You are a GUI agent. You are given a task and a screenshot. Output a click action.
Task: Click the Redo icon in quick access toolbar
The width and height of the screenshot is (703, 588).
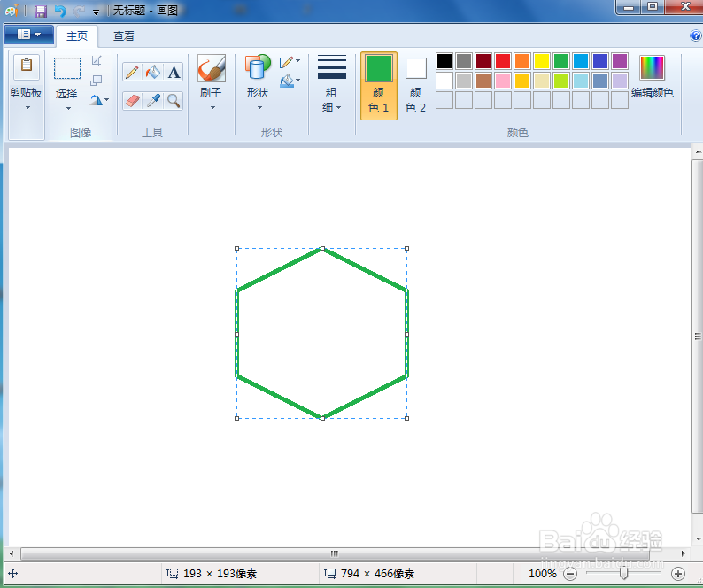point(79,11)
